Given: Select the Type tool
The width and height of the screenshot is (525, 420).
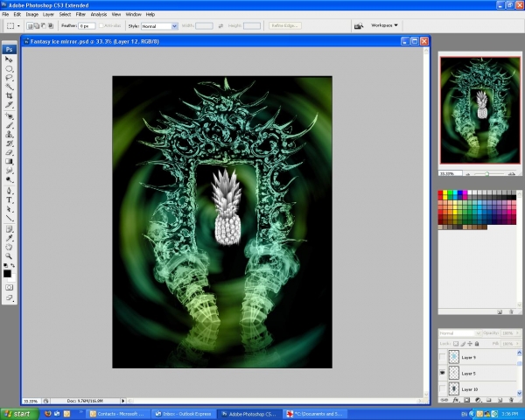Looking at the screenshot, I should pyautogui.click(x=9, y=200).
